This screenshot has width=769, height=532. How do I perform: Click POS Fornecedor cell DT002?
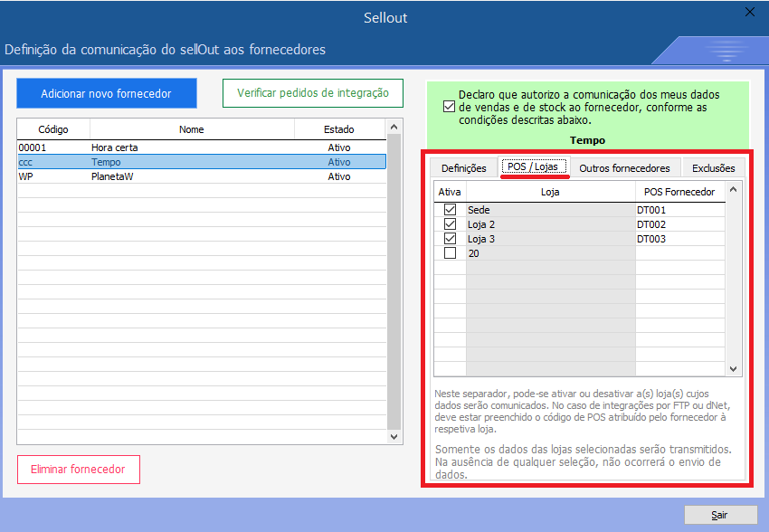679,224
